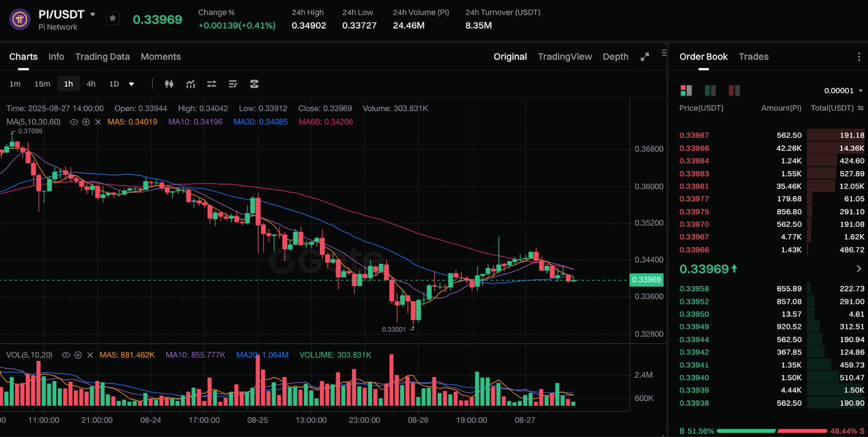Expand chart to fullscreen
868x437 pixels.
coord(644,57)
